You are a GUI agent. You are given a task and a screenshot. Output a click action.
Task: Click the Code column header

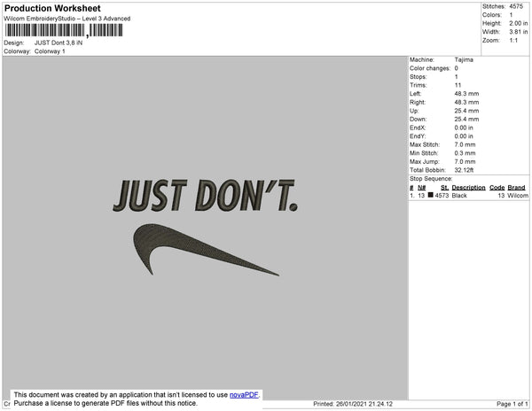tap(496, 187)
